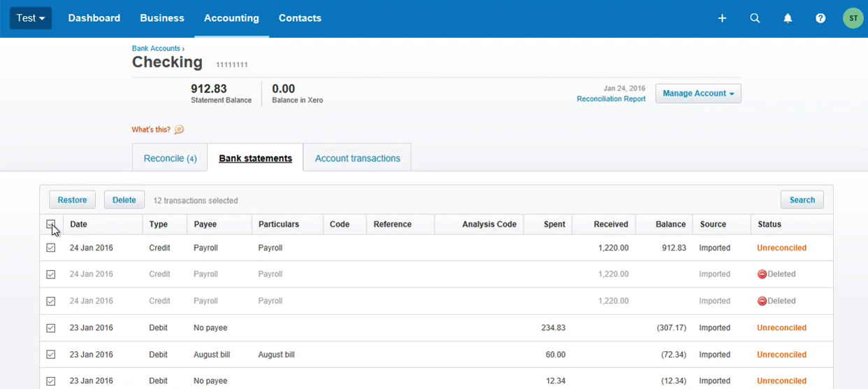This screenshot has width=868, height=389.
Task: Open the Test organisation dropdown
Action: [x=31, y=18]
